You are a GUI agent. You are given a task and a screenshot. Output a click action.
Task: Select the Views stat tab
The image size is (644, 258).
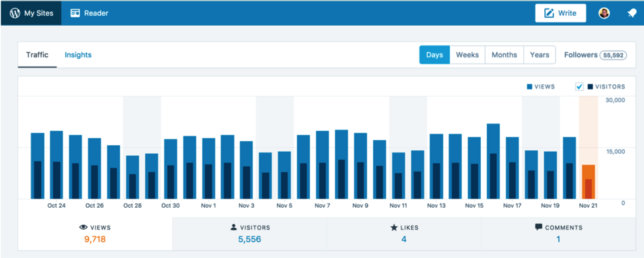(x=95, y=234)
